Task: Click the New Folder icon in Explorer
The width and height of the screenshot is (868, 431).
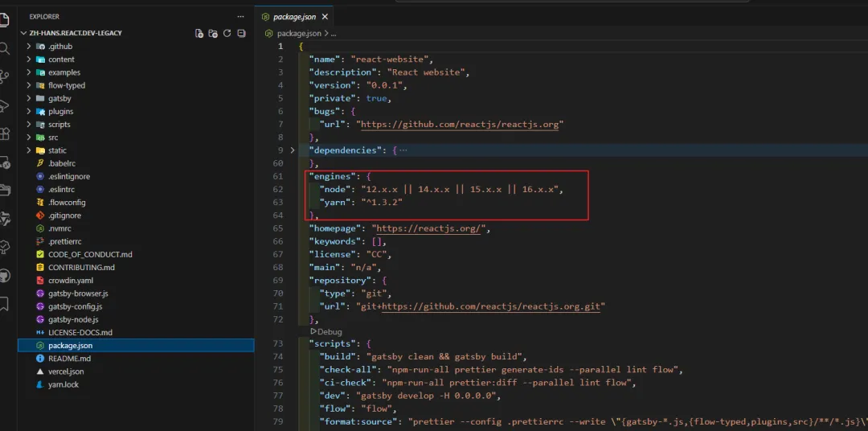Action: (212, 33)
